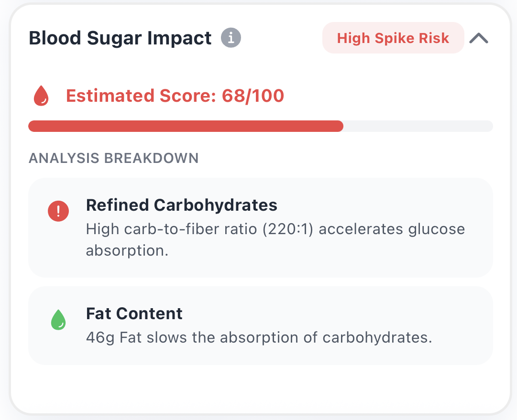Click the High Spike Risk badge
The height and width of the screenshot is (420, 517).
click(393, 38)
